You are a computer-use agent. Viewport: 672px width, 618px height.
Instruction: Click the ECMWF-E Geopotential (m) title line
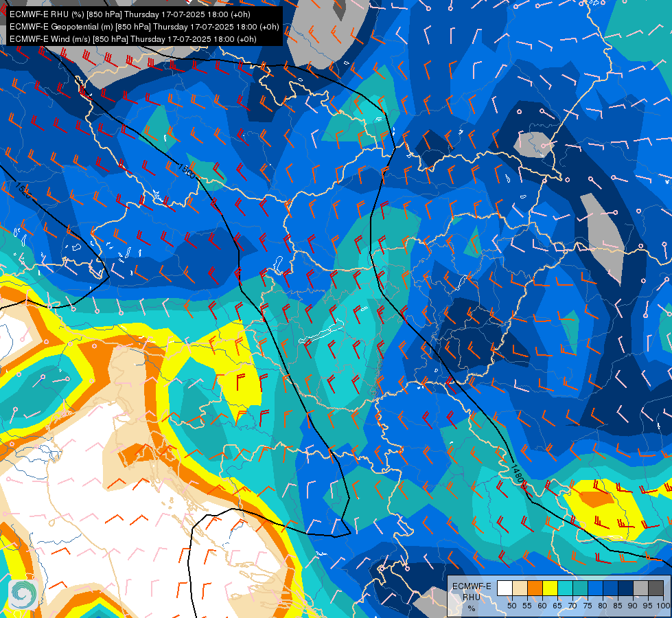point(144,27)
